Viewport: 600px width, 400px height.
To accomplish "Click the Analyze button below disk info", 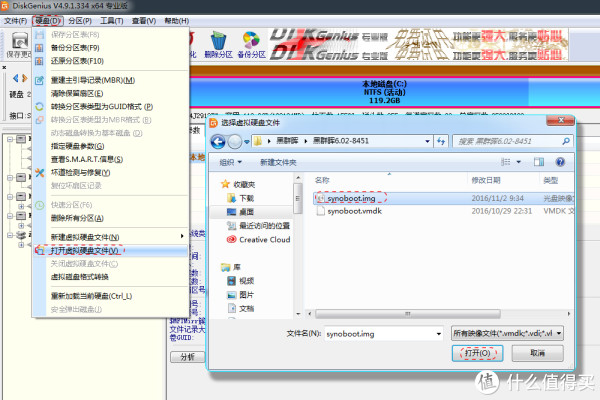I will pos(188,357).
